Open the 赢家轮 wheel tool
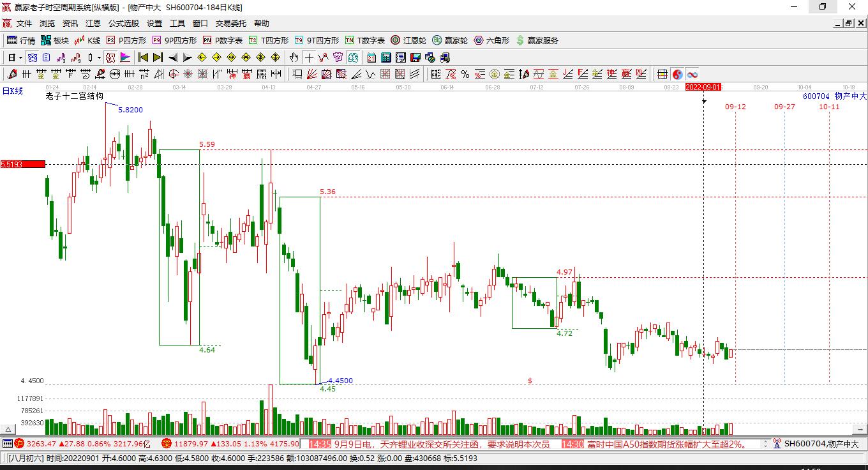Viewport: 868px width, 470px height. 450,40
